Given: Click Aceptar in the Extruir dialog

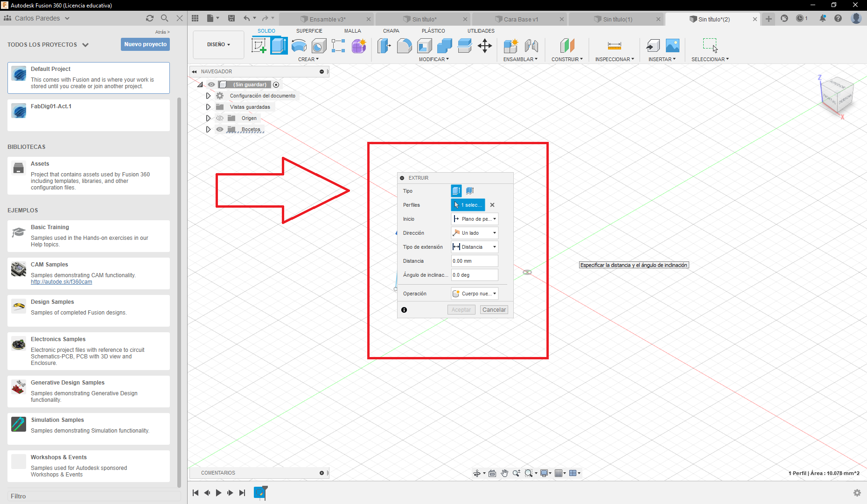Looking at the screenshot, I should pos(461,309).
